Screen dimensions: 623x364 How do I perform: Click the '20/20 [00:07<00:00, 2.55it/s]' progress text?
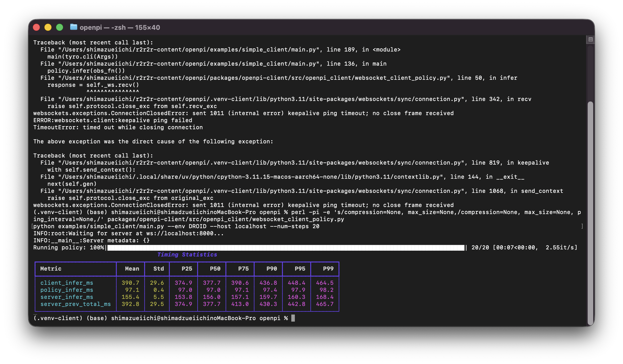524,247
